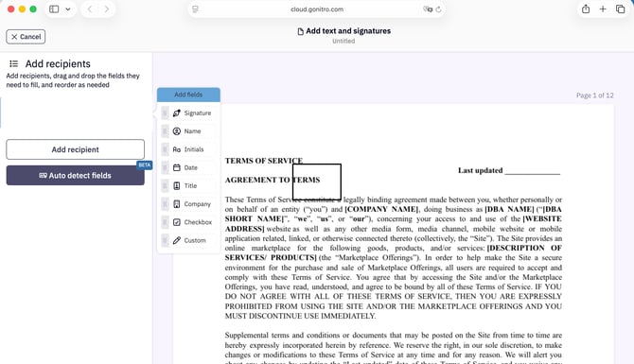
Task: Click the placed field box on document
Action: pyautogui.click(x=317, y=182)
